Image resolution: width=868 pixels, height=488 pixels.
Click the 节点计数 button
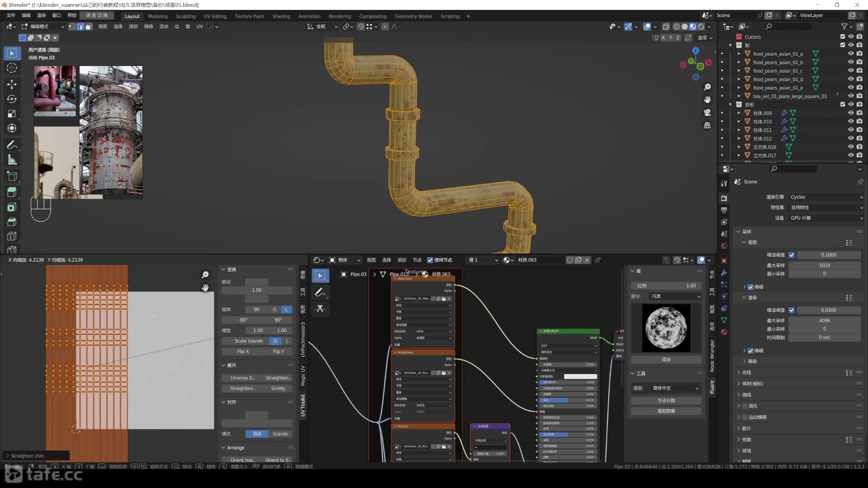[x=666, y=401]
